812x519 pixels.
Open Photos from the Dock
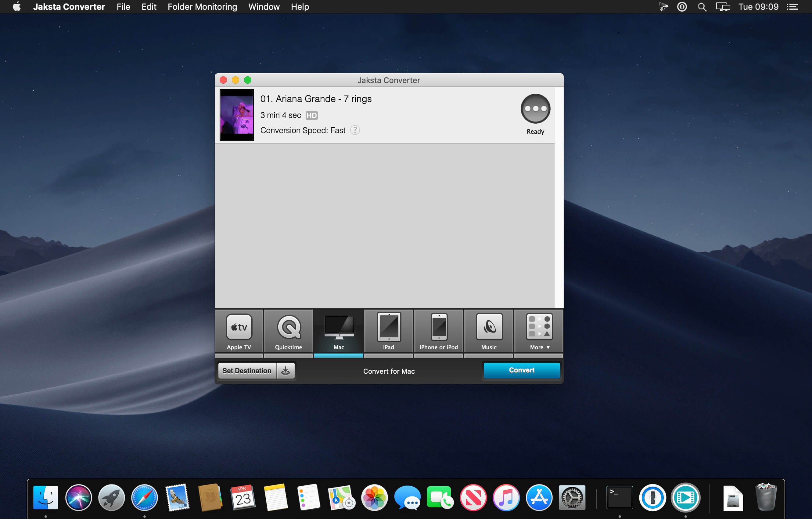point(375,497)
